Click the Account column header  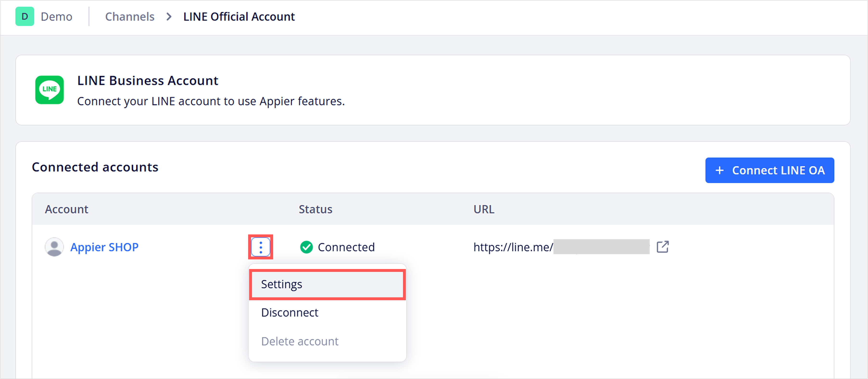67,209
